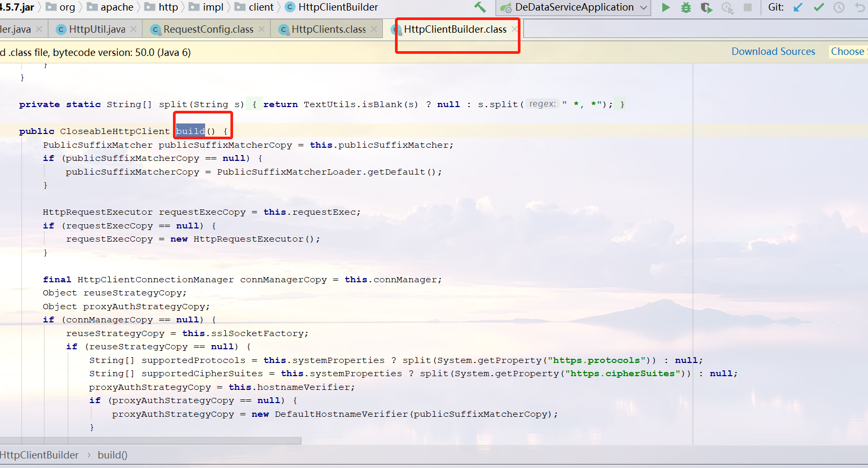Click the HttpClientBuilder entry in bottom breadcrumb
The width and height of the screenshot is (868, 468).
[39, 455]
